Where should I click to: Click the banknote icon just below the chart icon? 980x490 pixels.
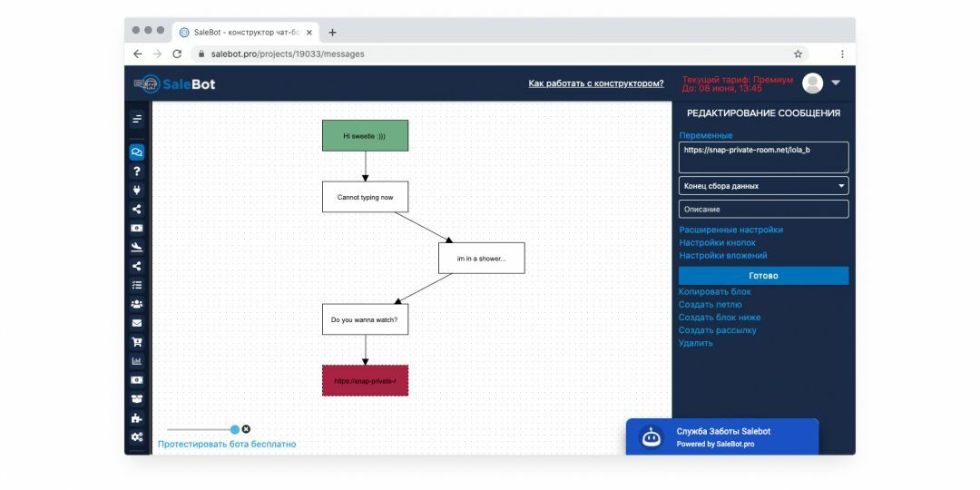(137, 380)
